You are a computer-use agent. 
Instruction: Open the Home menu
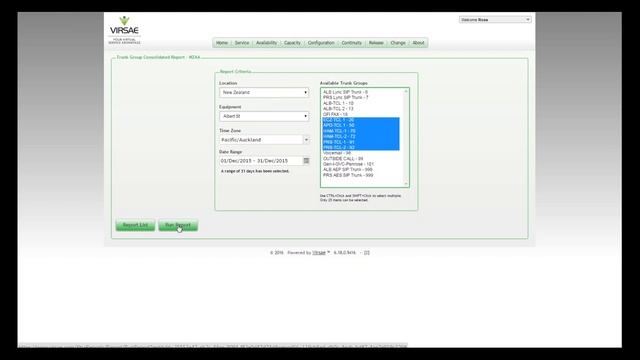[x=222, y=43]
